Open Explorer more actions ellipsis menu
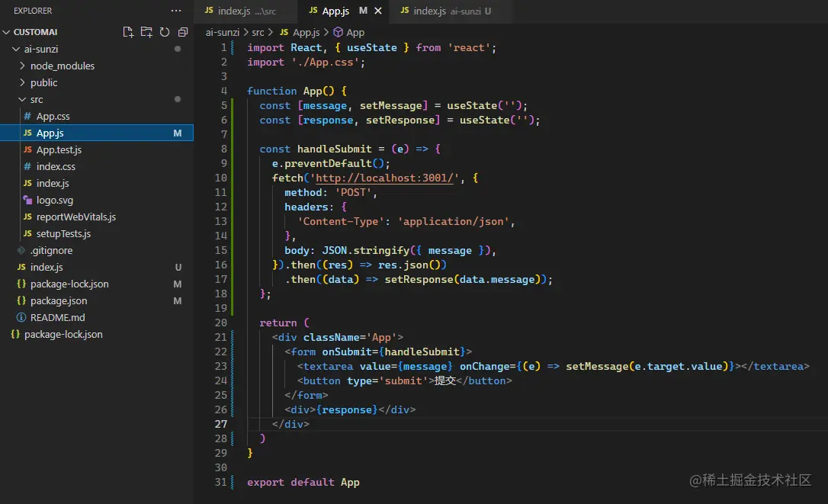 tap(176, 11)
